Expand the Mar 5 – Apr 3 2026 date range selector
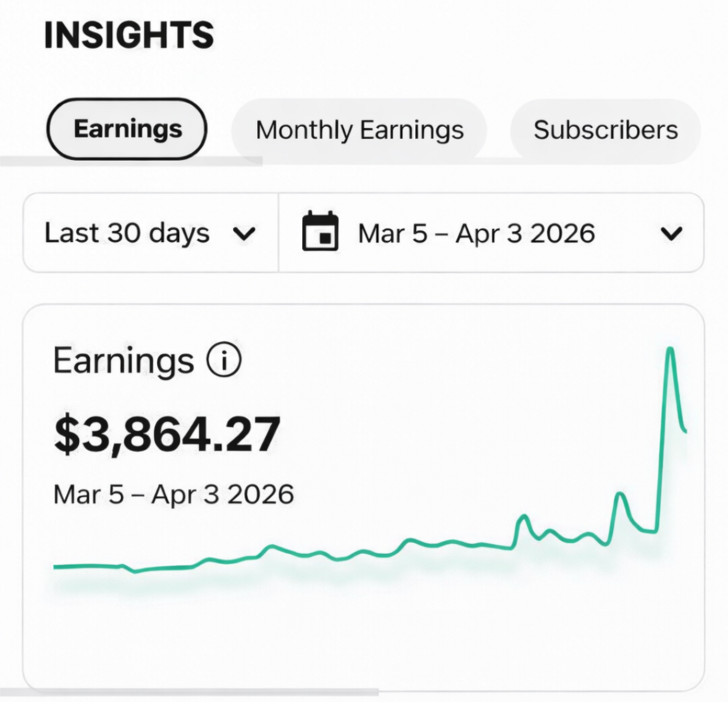This screenshot has width=728, height=702. pyautogui.click(x=492, y=233)
